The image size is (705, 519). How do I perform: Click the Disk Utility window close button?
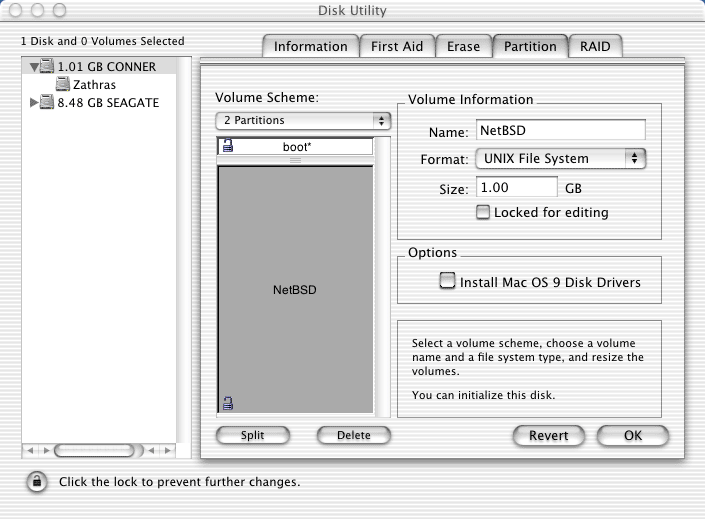click(x=15, y=10)
